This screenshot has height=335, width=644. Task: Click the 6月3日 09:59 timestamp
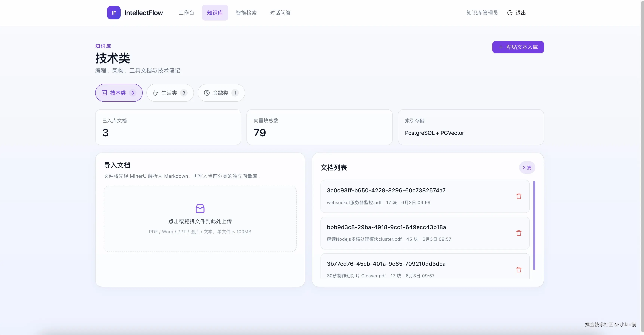tap(416, 202)
